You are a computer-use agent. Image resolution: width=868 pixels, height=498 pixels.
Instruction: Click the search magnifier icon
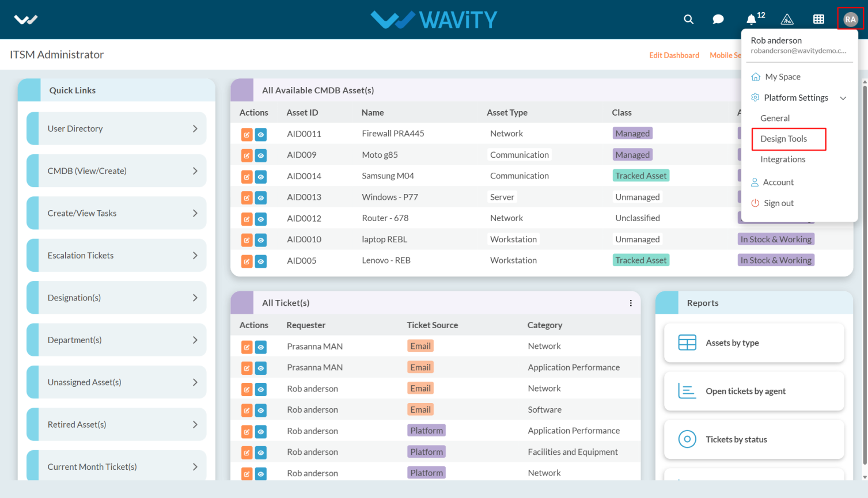click(688, 19)
